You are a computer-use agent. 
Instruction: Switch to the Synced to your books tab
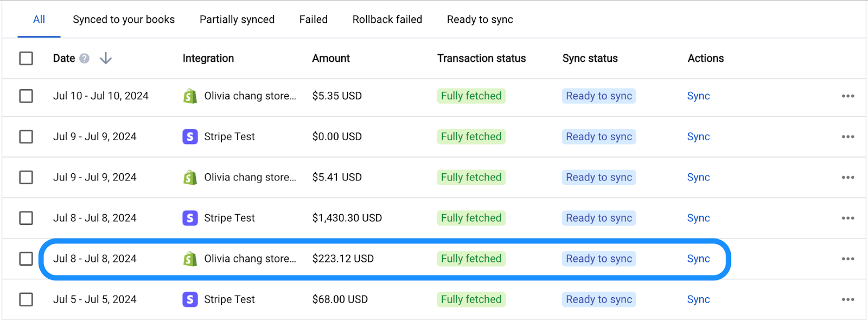click(124, 20)
